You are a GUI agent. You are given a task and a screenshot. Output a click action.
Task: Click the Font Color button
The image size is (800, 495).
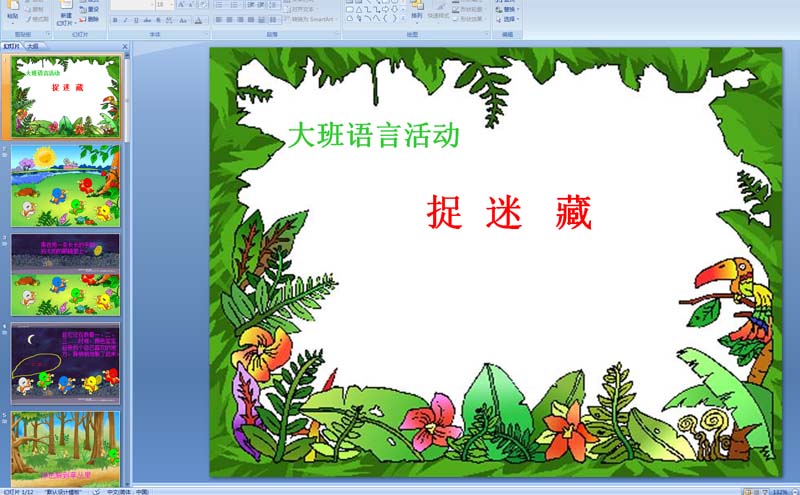(x=198, y=20)
